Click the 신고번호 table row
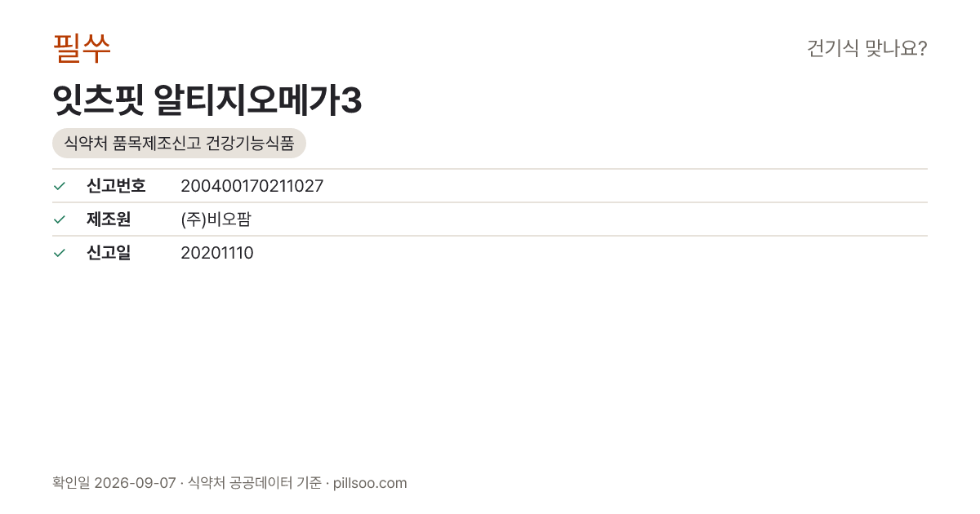Screen dimensions: 980x514 coord(490,186)
